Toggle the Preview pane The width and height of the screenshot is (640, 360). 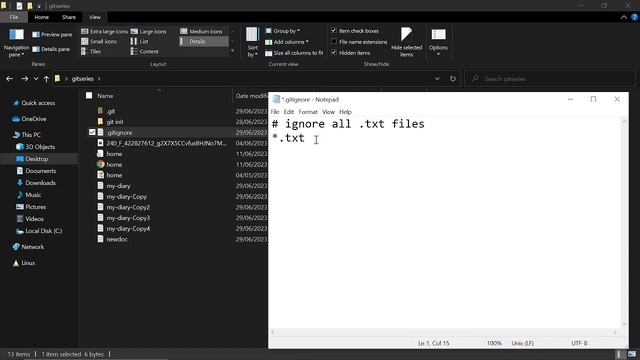(52, 35)
